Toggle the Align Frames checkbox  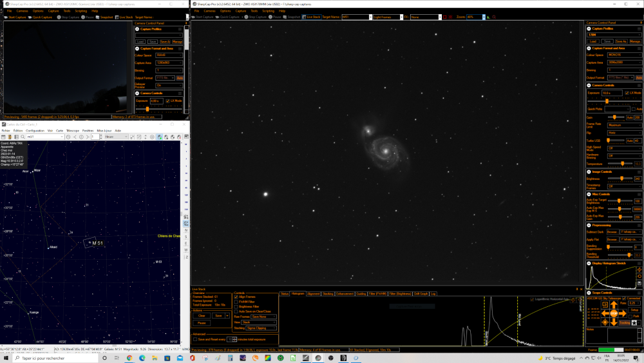[236, 297]
